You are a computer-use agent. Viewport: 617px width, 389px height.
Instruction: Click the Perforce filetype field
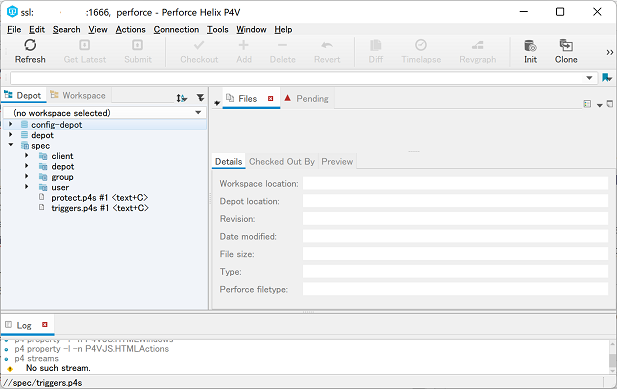click(x=455, y=289)
